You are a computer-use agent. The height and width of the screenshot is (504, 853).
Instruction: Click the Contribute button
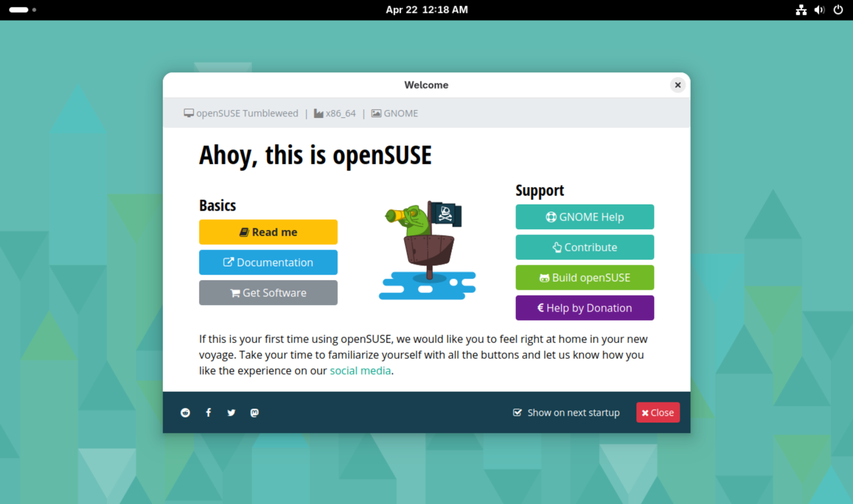coord(584,247)
